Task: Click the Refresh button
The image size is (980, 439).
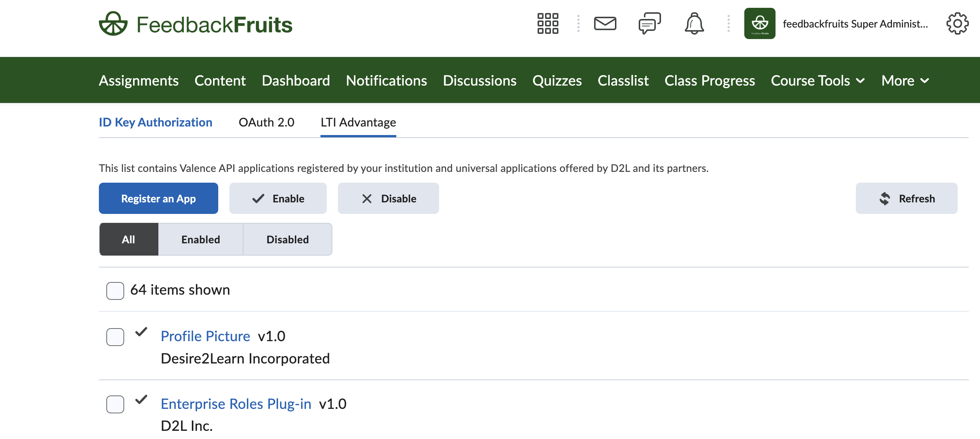Action: point(906,198)
